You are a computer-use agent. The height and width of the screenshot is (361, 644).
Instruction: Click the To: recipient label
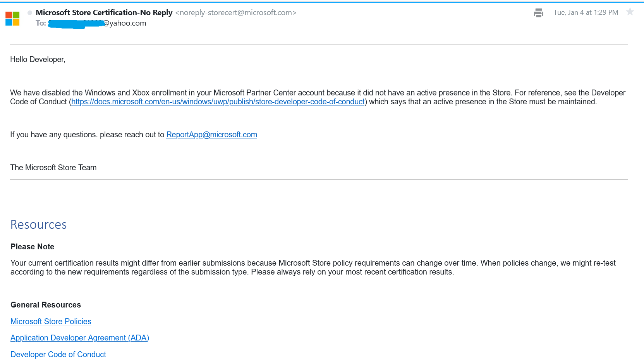point(41,23)
